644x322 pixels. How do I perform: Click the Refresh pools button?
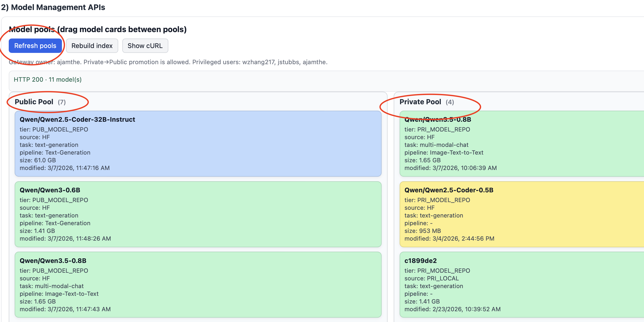point(35,46)
